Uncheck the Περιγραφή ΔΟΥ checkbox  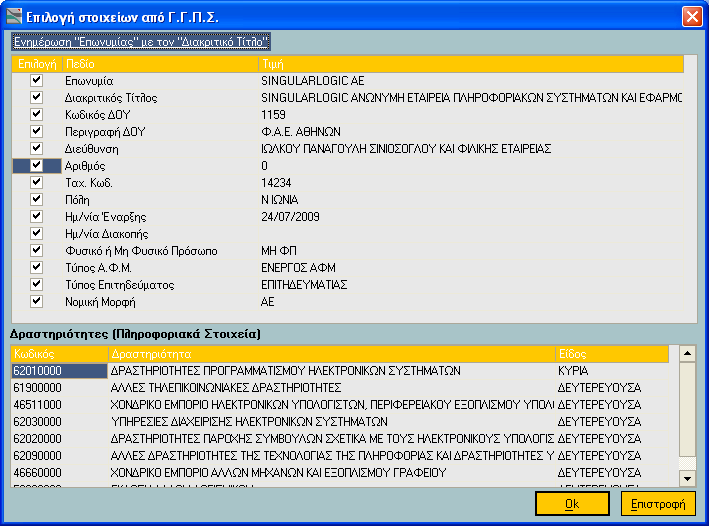click(37, 132)
